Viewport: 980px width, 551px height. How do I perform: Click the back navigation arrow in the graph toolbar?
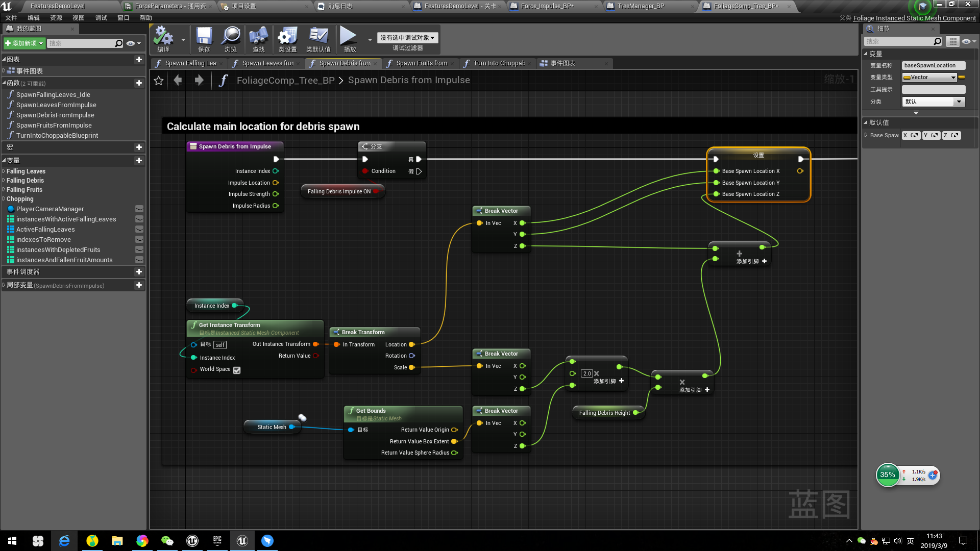[177, 80]
